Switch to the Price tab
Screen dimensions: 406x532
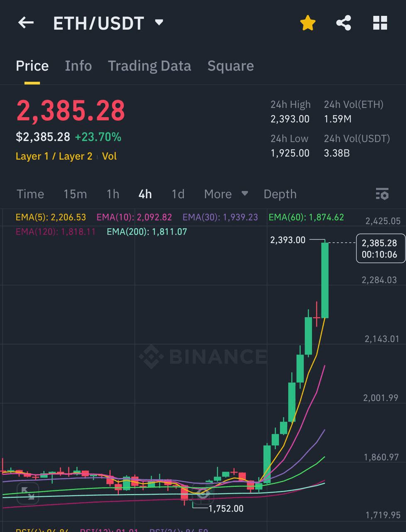(x=32, y=66)
